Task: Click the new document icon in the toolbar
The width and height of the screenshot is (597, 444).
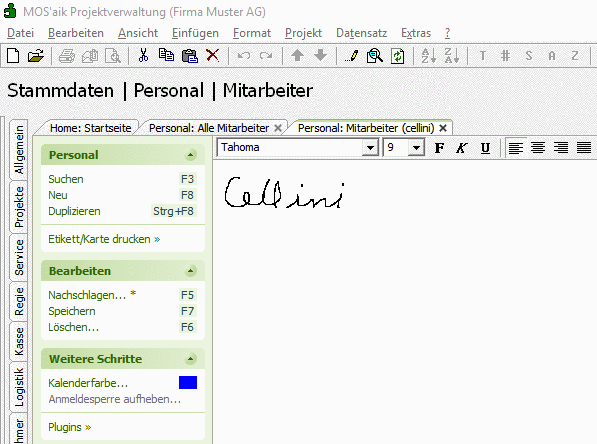Action: 13,56
